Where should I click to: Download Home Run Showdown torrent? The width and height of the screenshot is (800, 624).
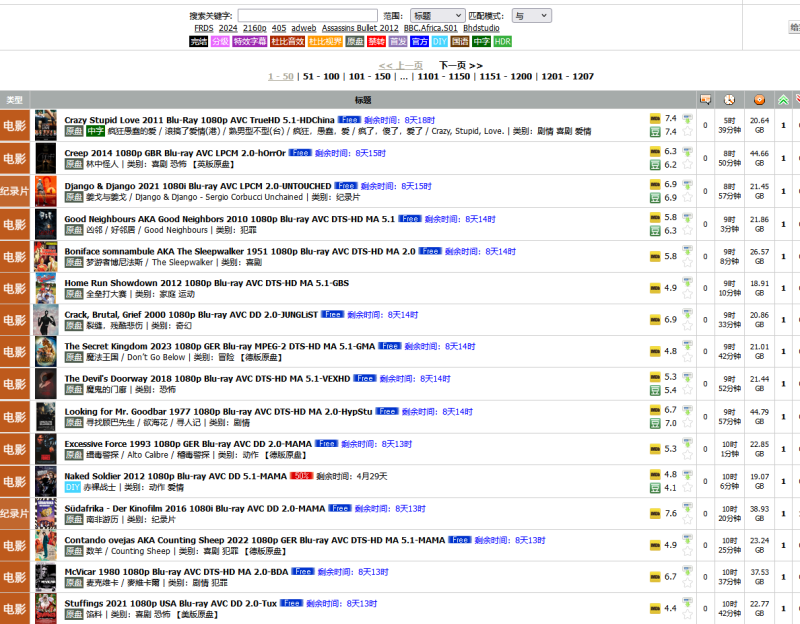(x=688, y=282)
